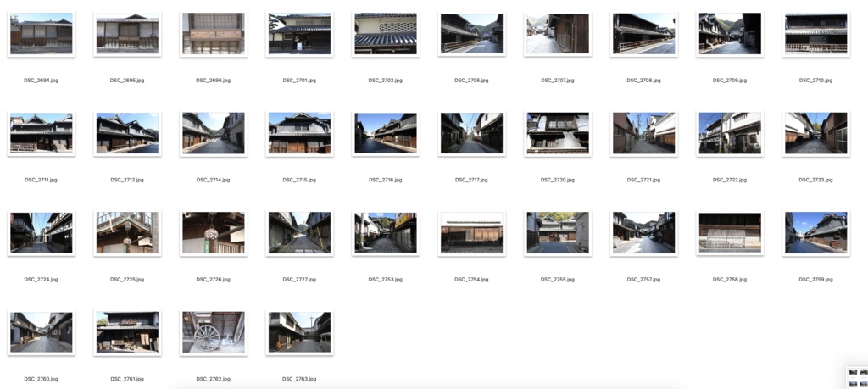Select the DSC_2753.jpg thumbnail

coord(386,232)
